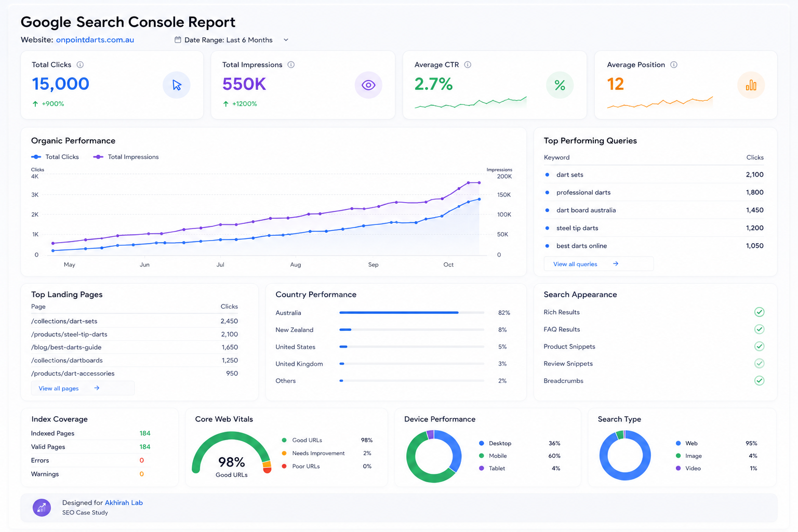
Task: Select the /products/dart-accessories page row
Action: tap(135, 374)
